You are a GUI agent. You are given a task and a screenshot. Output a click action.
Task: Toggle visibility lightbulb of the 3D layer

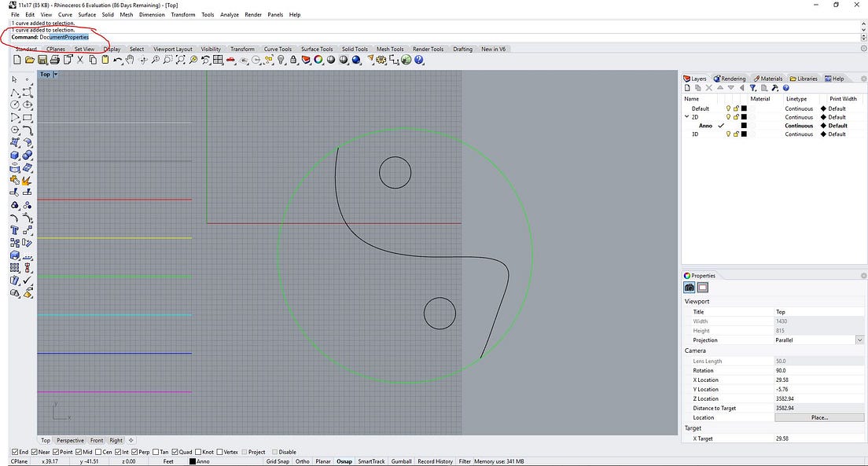point(729,134)
